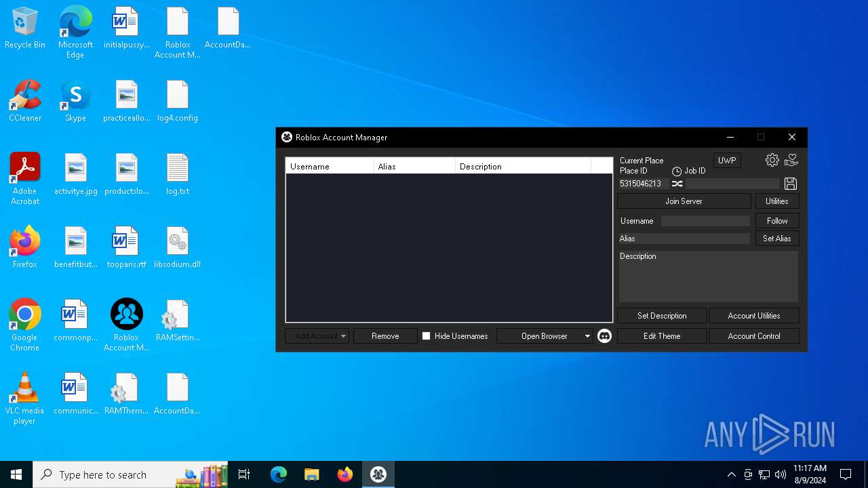The width and height of the screenshot is (868, 488).
Task: Select the productslo... image file
Action: click(x=126, y=174)
